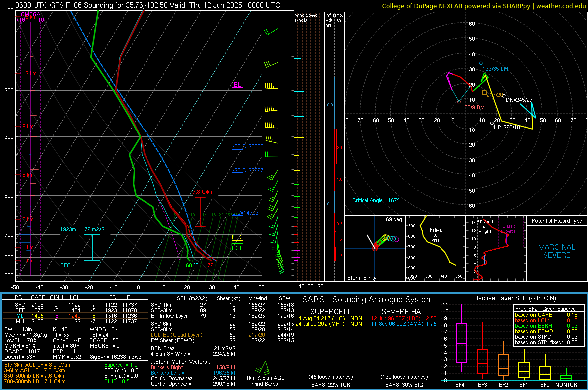This screenshot has width=588, height=390.
Task: Click the '196/35 LM' hodograph label
Action: pyautogui.click(x=495, y=69)
